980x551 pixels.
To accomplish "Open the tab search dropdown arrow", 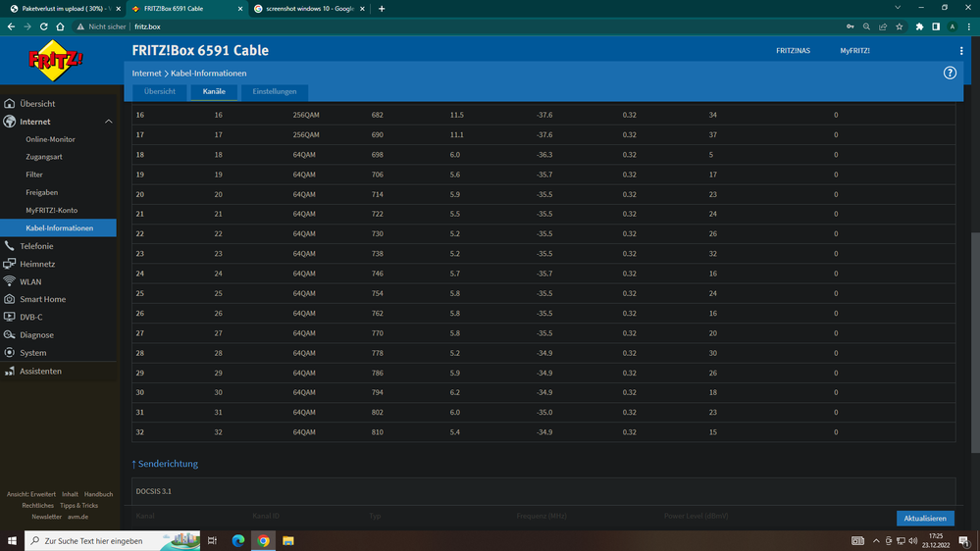I will tap(898, 8).
